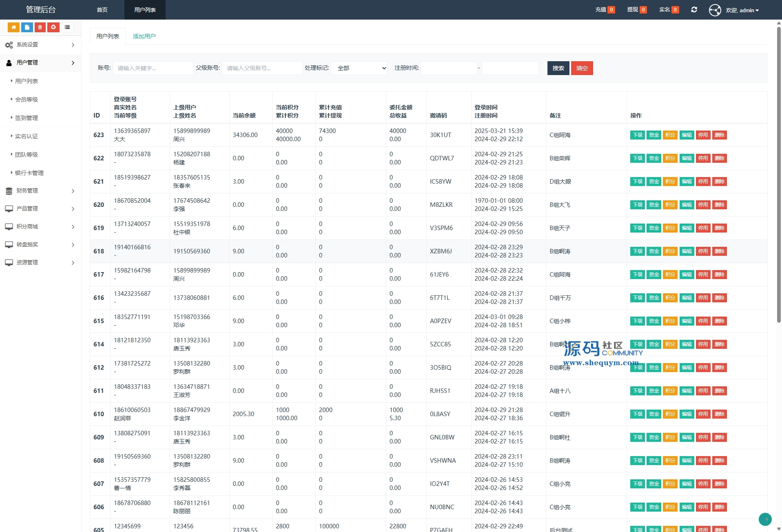This screenshot has width=782, height=532.
Task: Click the refresh icon in top bar
Action: 694,10
